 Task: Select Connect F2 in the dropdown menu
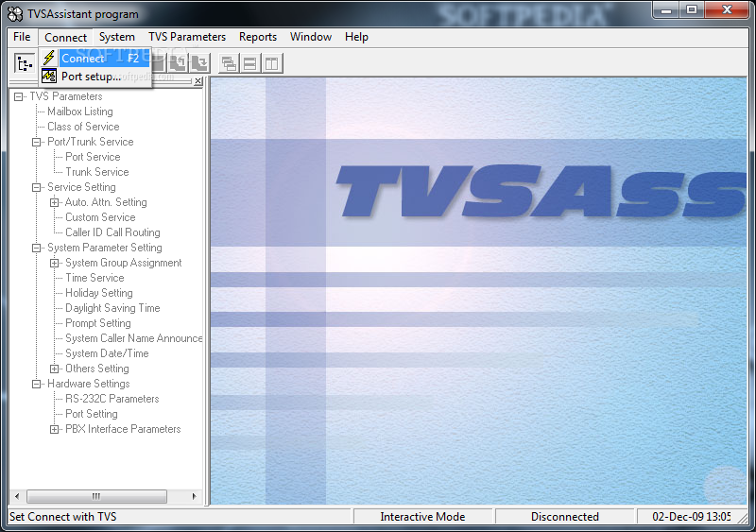95,59
